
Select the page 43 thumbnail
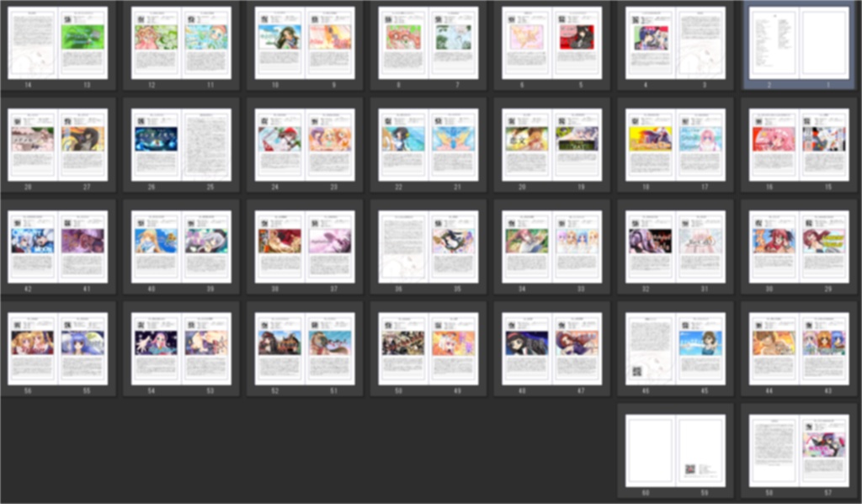pyautogui.click(x=824, y=348)
